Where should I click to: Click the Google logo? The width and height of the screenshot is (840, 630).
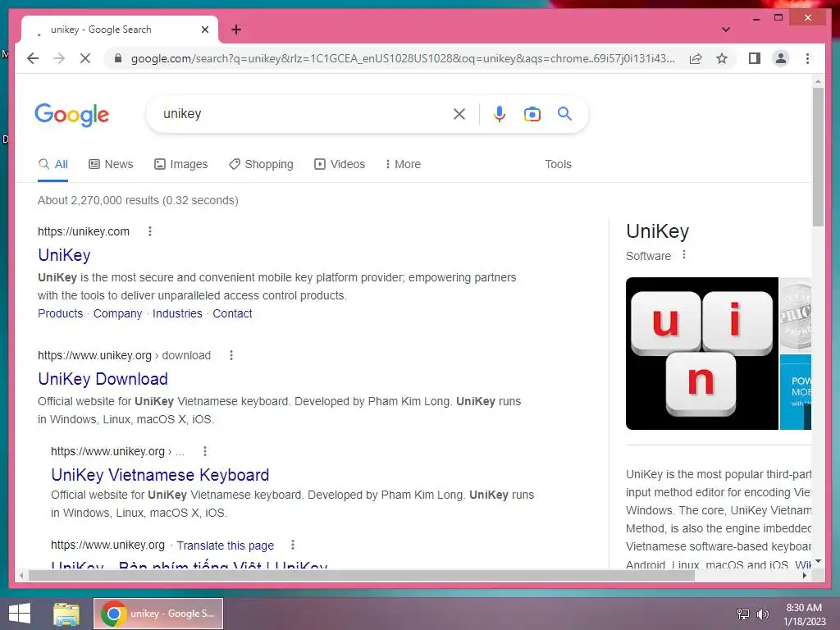click(x=72, y=115)
